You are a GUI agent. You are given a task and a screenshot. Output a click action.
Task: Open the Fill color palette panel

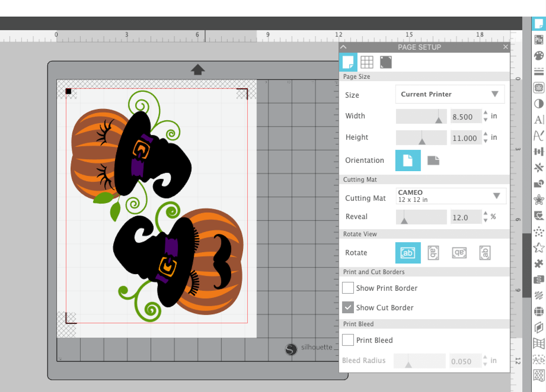point(539,56)
